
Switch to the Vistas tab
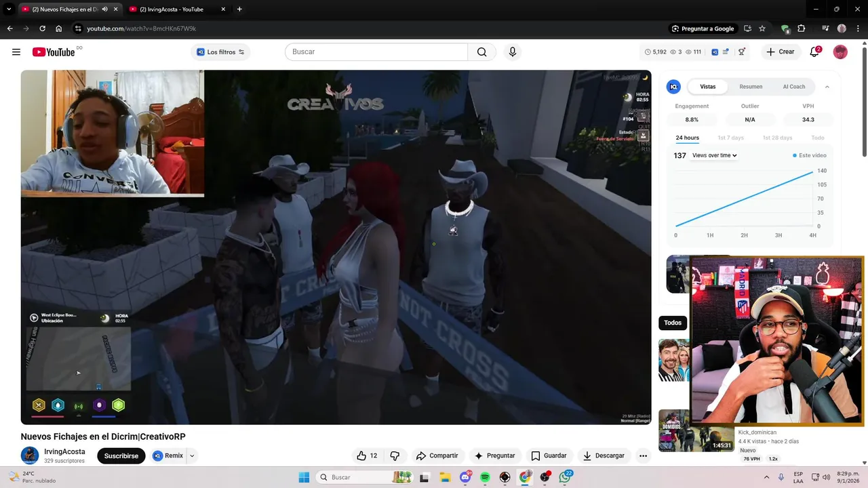coord(708,87)
